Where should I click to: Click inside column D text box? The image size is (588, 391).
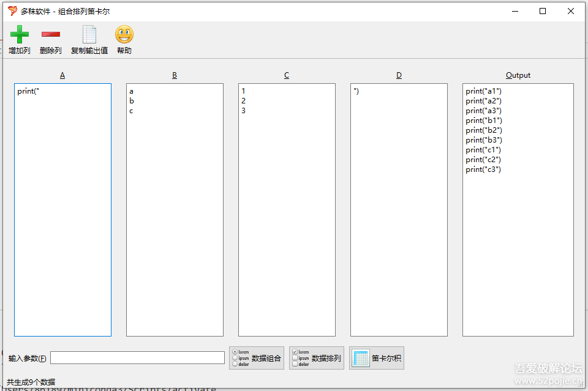tap(399, 210)
